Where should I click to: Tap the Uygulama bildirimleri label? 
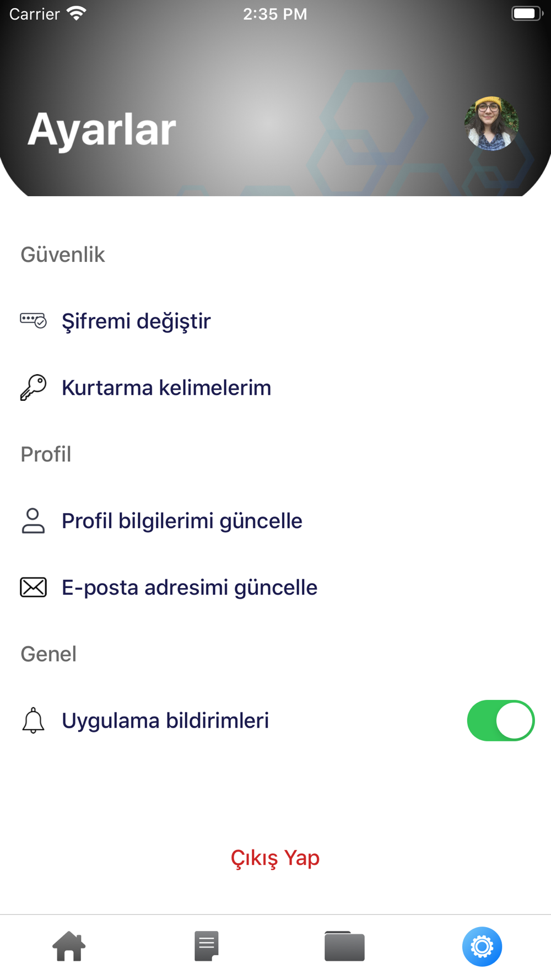point(165,721)
